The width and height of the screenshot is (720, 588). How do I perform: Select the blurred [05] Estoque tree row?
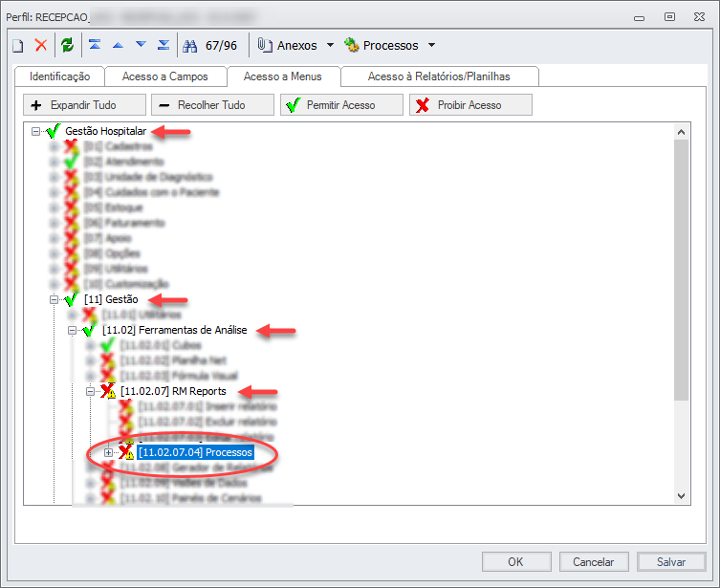114,207
